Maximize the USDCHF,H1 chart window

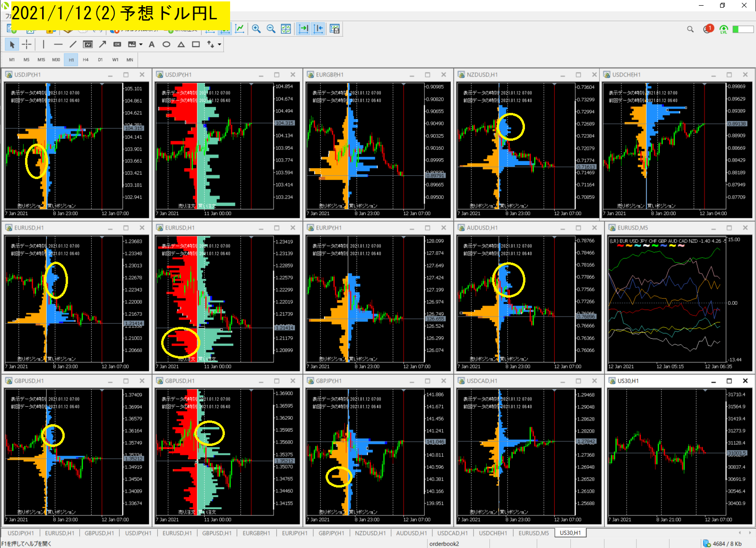(x=729, y=75)
